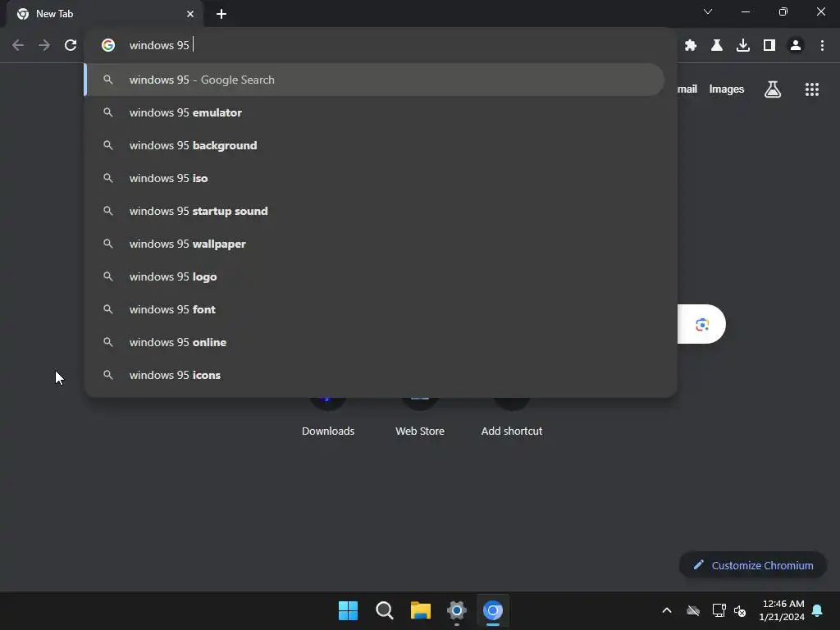
Task: Select the New Tab tab
Action: click(105, 14)
